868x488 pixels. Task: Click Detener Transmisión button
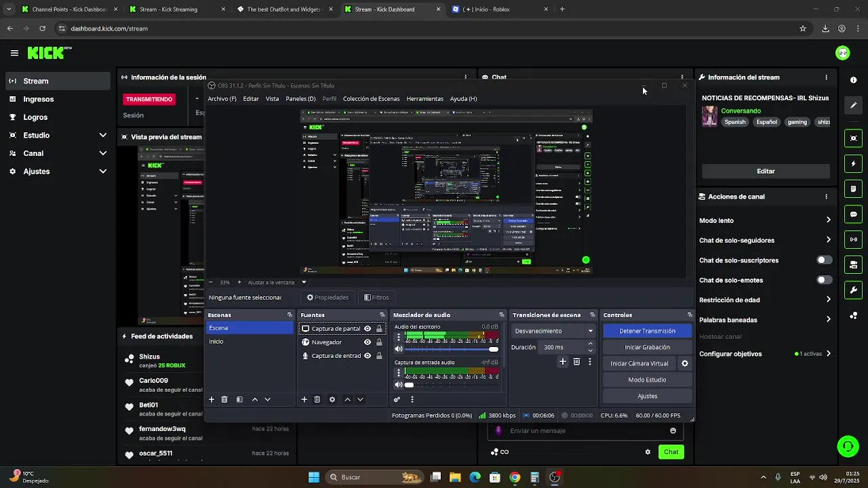pyautogui.click(x=647, y=331)
